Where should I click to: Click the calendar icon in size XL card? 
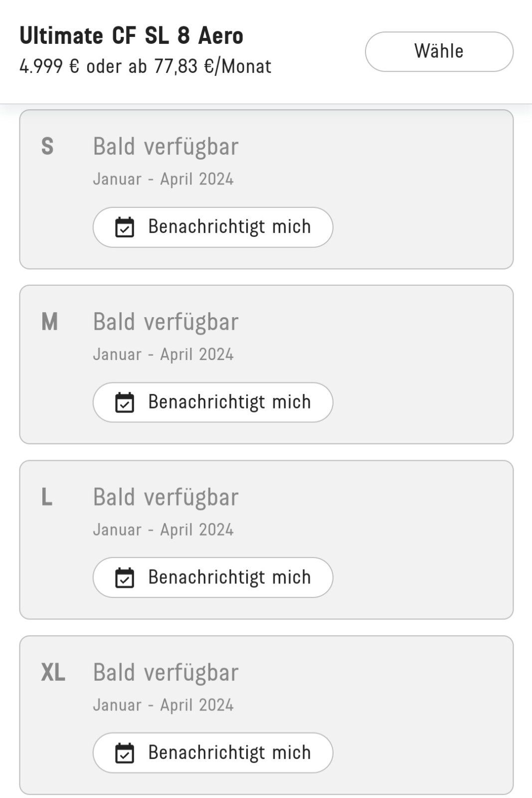[125, 753]
